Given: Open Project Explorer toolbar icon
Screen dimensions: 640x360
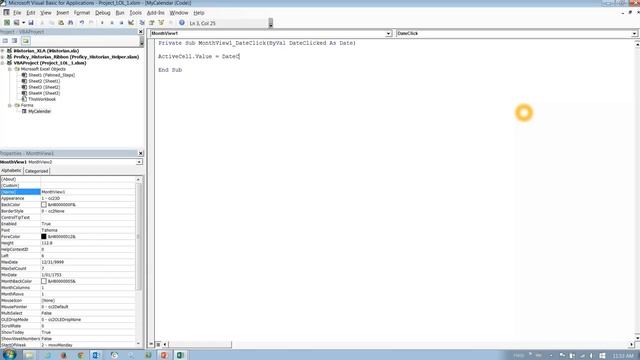Looking at the screenshot, I should 142,23.
